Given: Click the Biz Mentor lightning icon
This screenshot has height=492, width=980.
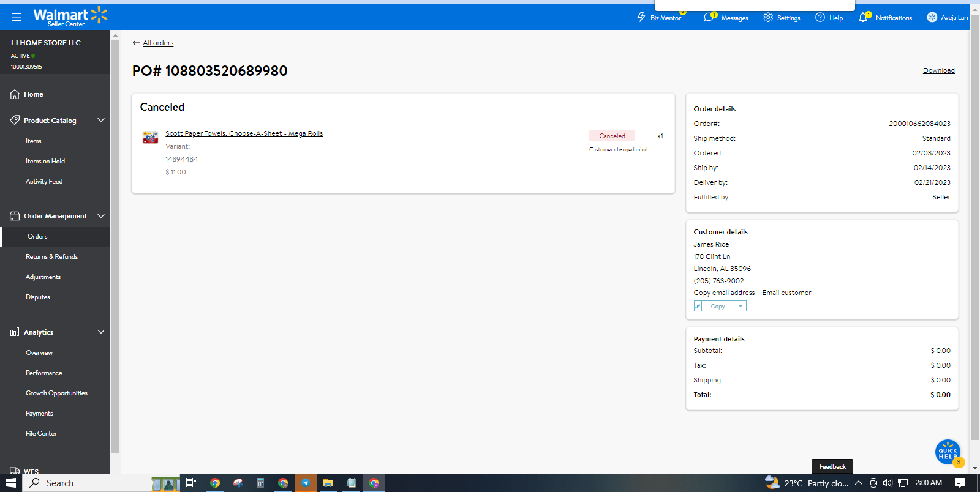Looking at the screenshot, I should pos(641,17).
